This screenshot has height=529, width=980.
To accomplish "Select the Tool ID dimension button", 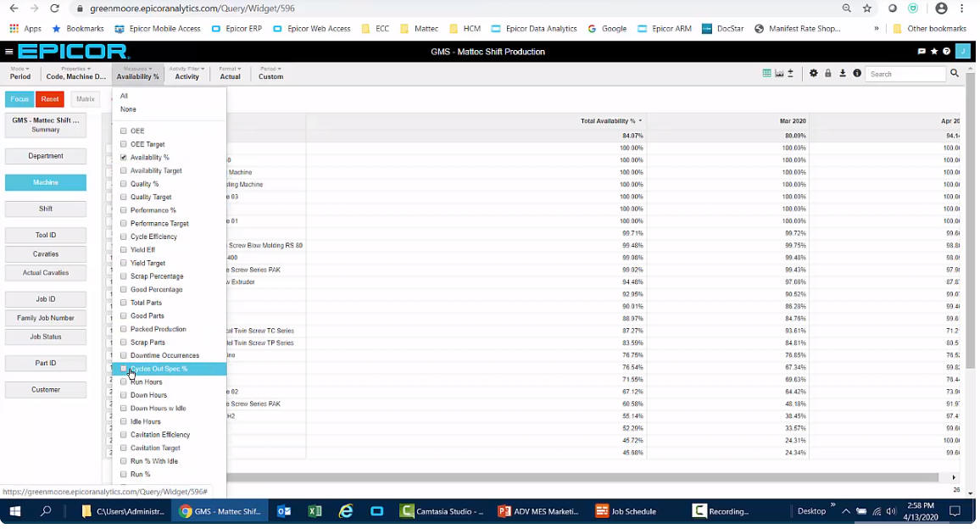I will (46, 235).
